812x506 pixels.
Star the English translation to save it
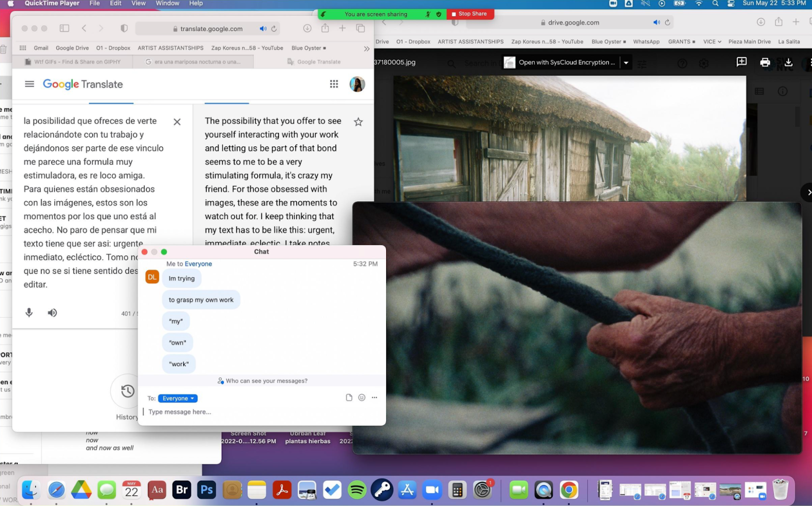click(358, 122)
